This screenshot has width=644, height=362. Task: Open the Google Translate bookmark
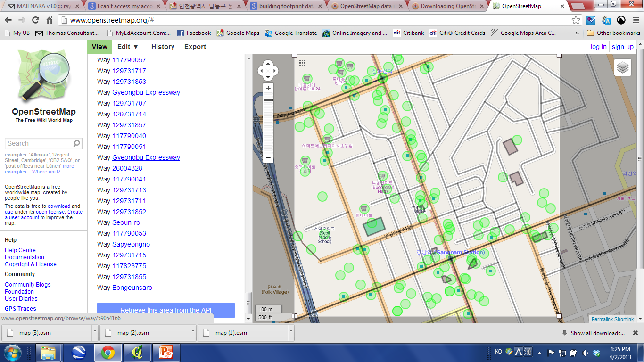point(291,33)
